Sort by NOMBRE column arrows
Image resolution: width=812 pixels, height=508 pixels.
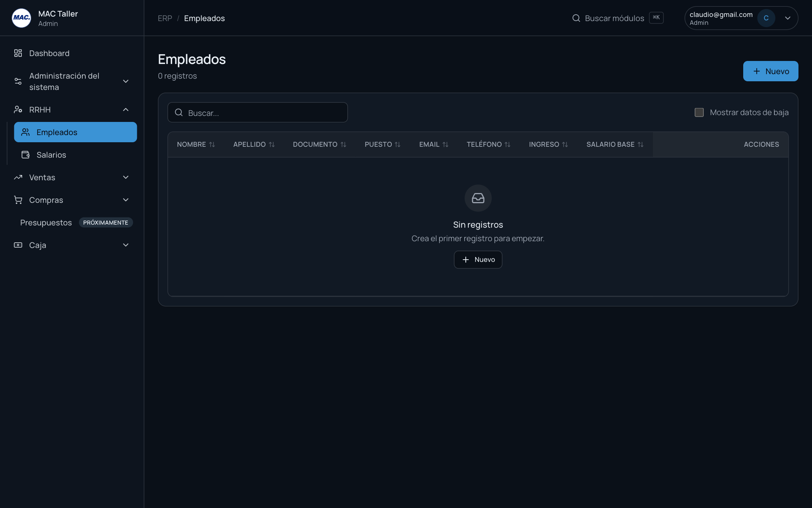point(212,144)
